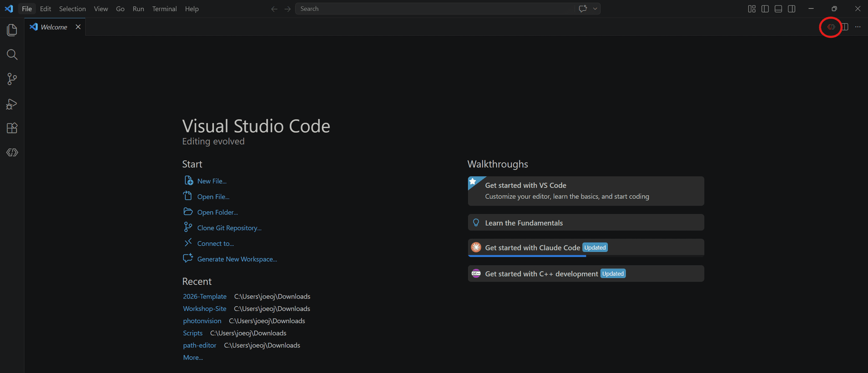Click the Clone Git Repository... link
Viewport: 868px width, 373px height.
(x=229, y=228)
